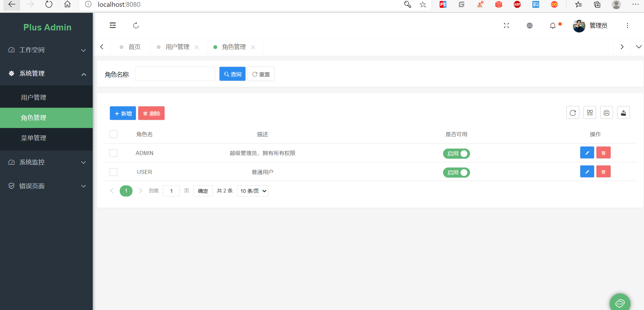Edit the ADMIN role with pencil icon
644x310 pixels.
point(587,153)
